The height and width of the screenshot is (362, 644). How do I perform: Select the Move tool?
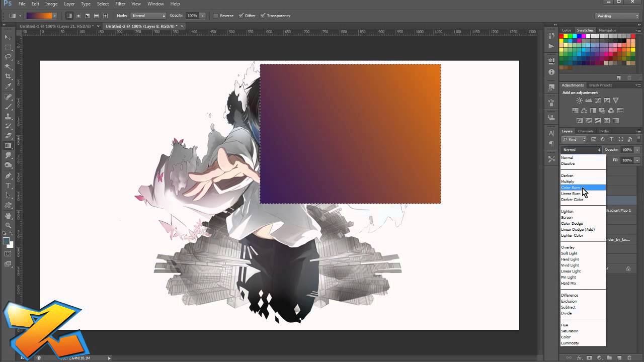click(x=8, y=37)
